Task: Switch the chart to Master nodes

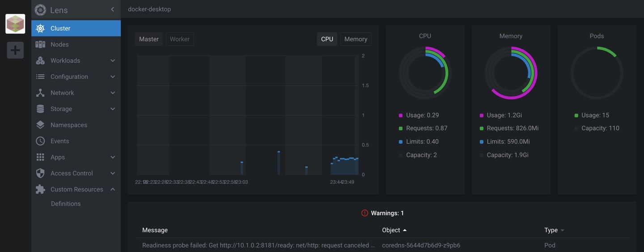Action: (149, 39)
